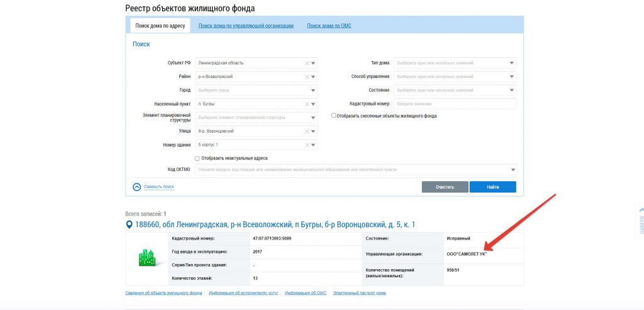Open the Субъект РФ dropdown arrow
644x310 pixels.
313,64
